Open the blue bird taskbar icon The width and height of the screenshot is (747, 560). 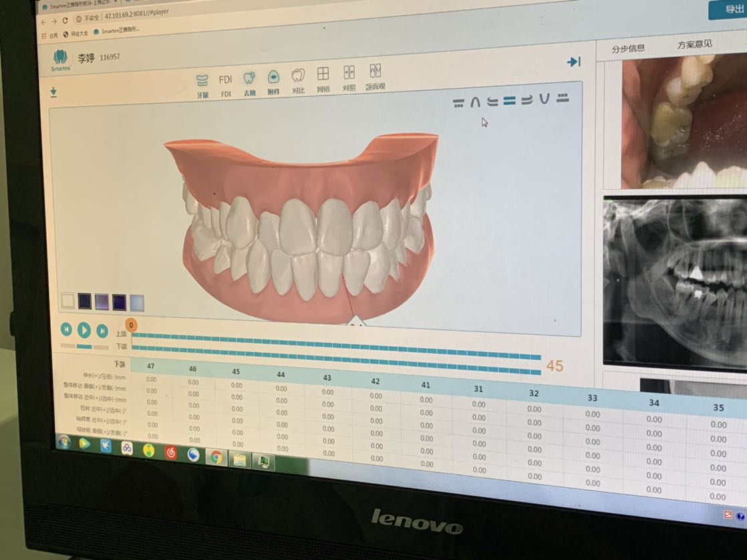coord(106,446)
